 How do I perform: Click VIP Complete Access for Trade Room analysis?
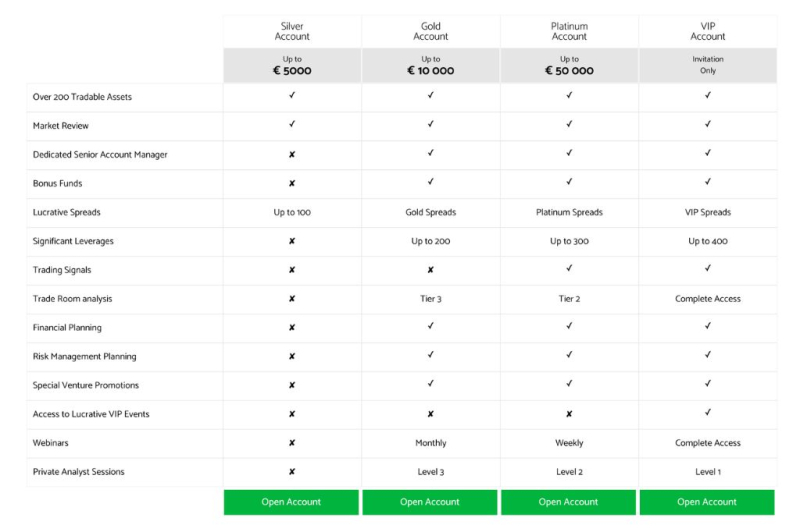[708, 299]
